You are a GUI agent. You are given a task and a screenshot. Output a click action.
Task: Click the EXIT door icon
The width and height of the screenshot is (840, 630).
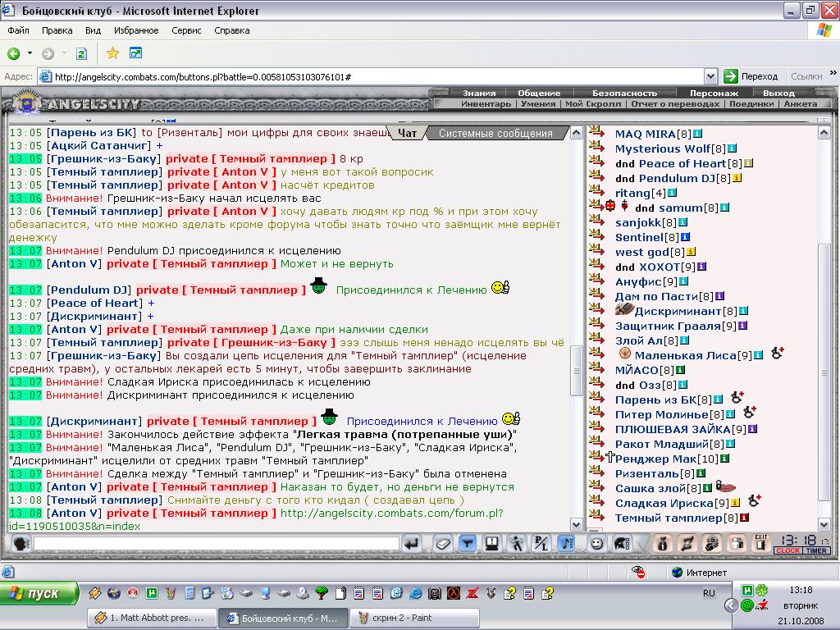(760, 543)
